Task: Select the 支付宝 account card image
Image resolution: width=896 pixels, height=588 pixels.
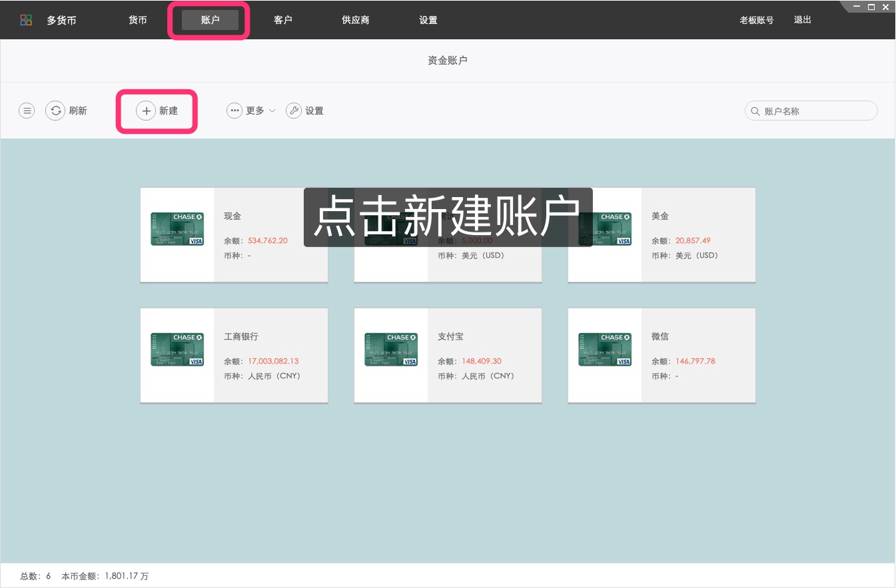Action: [391, 350]
